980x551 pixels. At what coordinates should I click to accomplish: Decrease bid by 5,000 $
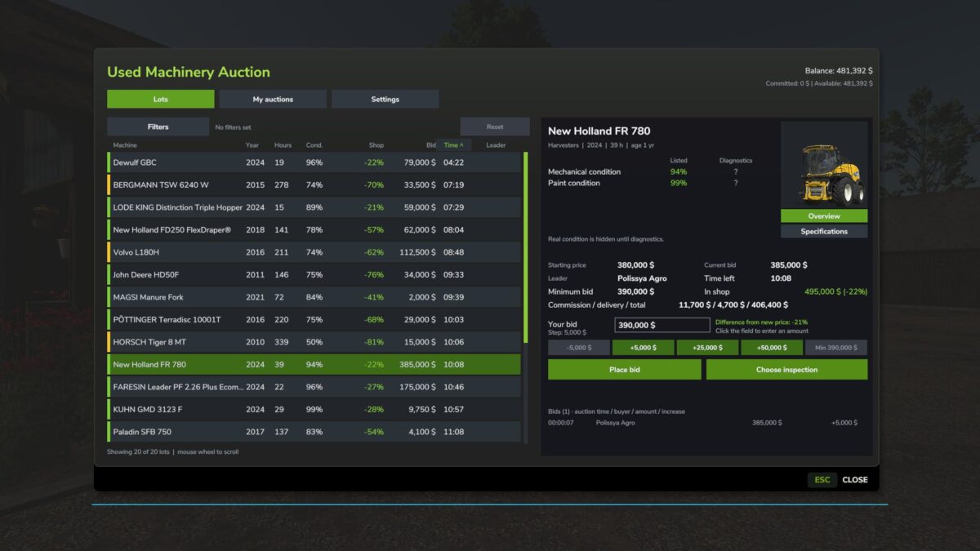pyautogui.click(x=578, y=348)
